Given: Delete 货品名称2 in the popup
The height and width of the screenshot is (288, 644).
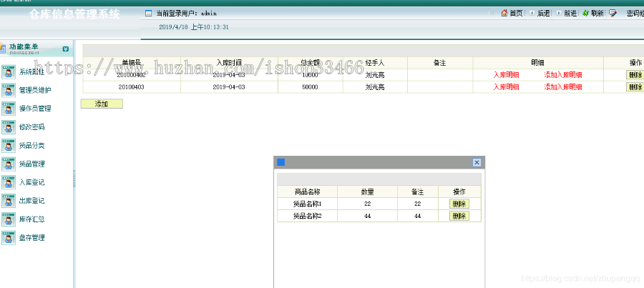Looking at the screenshot, I should 459,216.
